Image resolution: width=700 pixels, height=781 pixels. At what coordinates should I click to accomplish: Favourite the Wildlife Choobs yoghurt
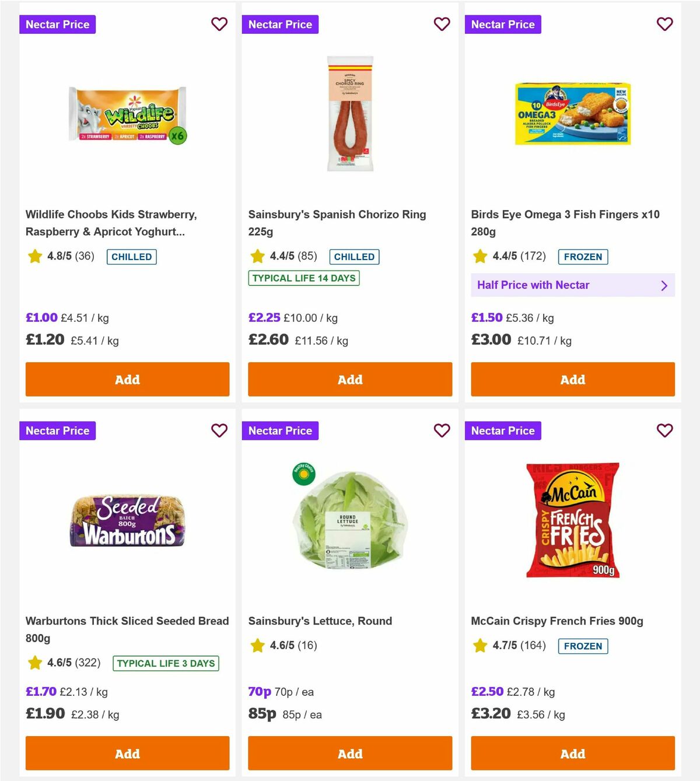(x=219, y=24)
